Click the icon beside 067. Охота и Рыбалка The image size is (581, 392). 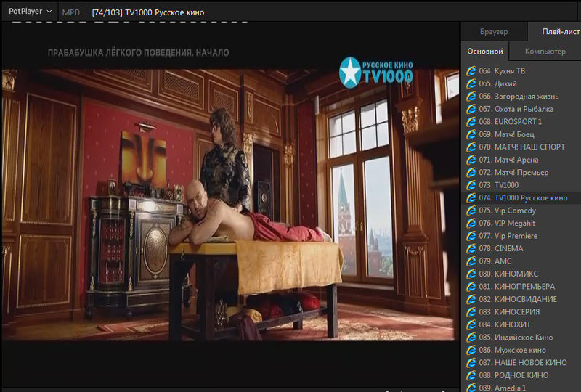471,109
